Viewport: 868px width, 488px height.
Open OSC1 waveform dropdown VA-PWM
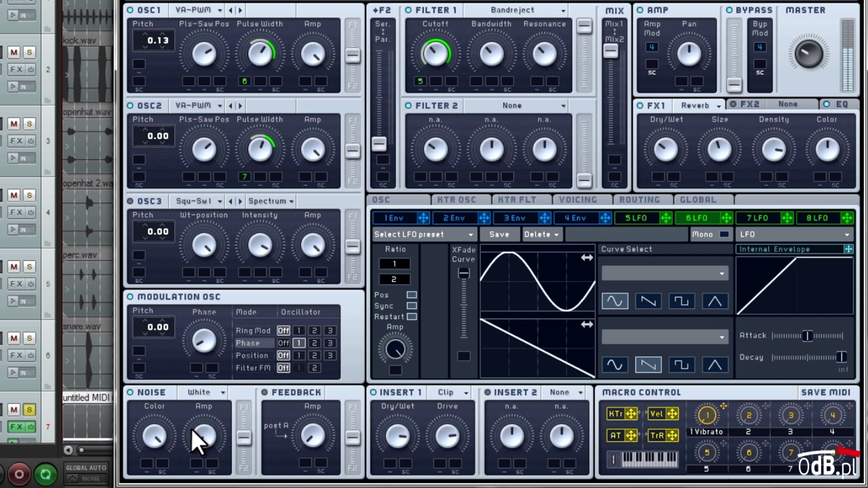click(x=198, y=10)
